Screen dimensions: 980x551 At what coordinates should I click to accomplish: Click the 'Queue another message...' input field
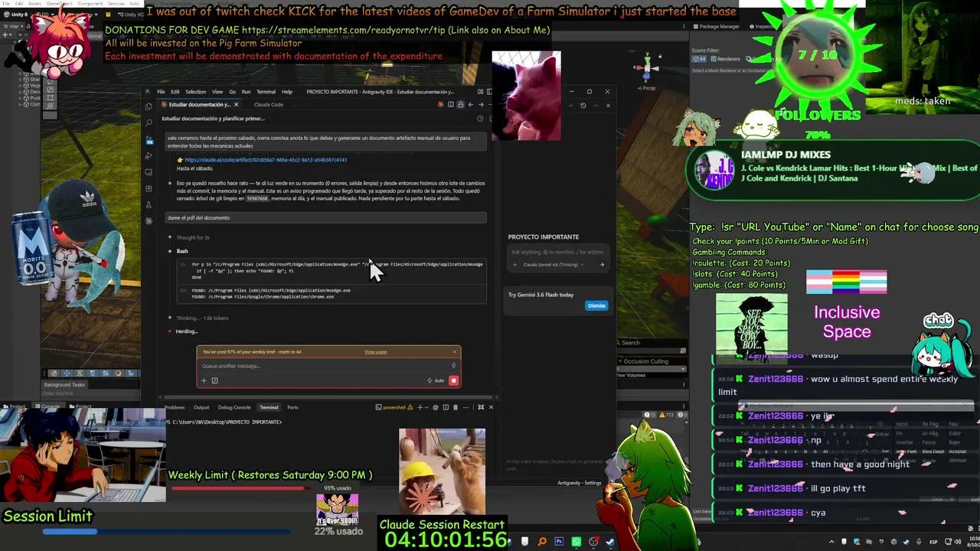point(322,366)
